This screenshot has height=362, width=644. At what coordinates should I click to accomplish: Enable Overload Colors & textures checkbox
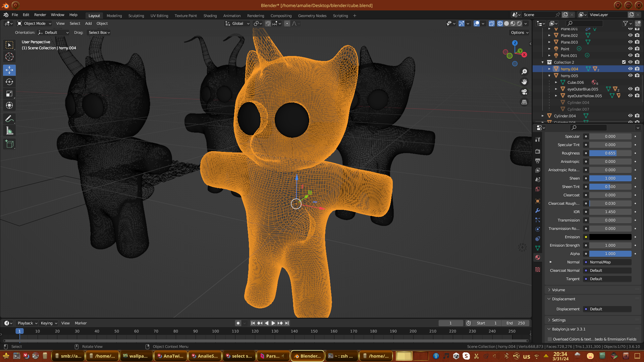(x=550, y=339)
